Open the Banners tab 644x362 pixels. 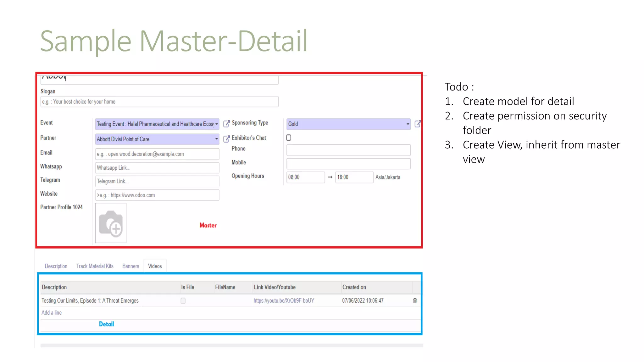[130, 266]
